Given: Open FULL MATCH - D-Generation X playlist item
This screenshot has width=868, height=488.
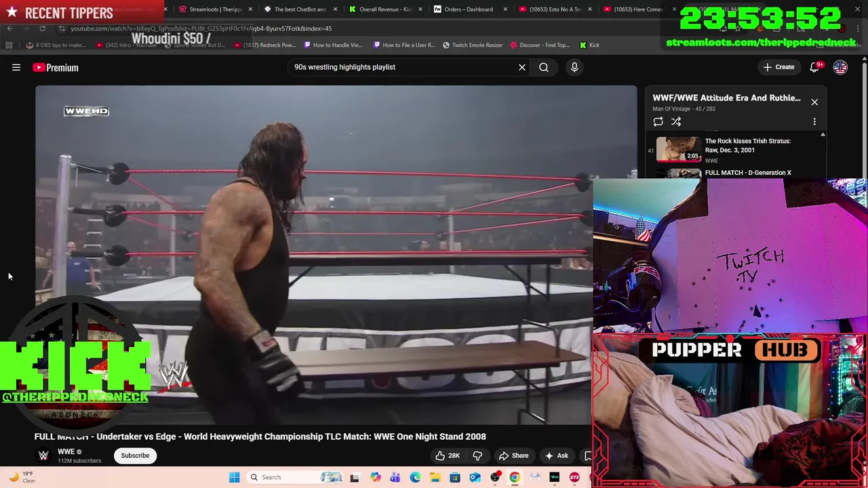Looking at the screenshot, I should coord(748,173).
